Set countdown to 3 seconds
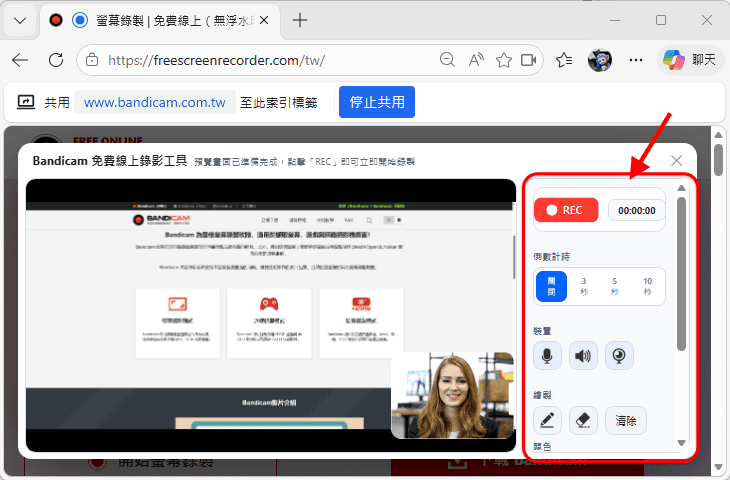The width and height of the screenshot is (730, 480). pos(584,286)
